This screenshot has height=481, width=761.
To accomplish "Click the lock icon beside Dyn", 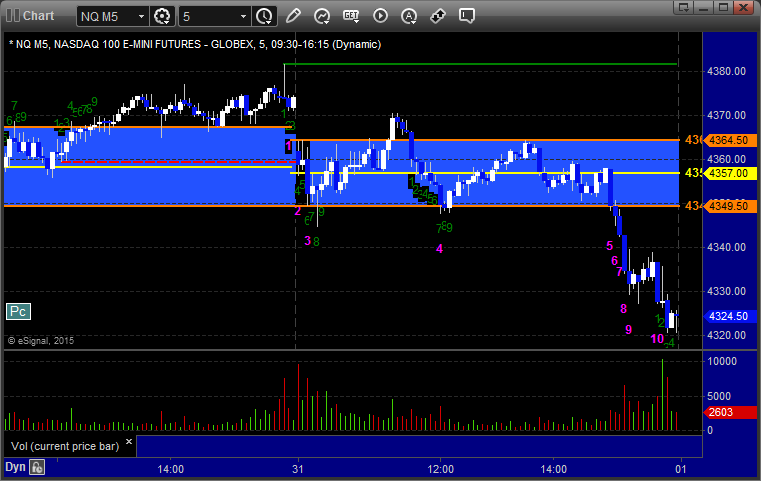I will (x=37, y=467).
